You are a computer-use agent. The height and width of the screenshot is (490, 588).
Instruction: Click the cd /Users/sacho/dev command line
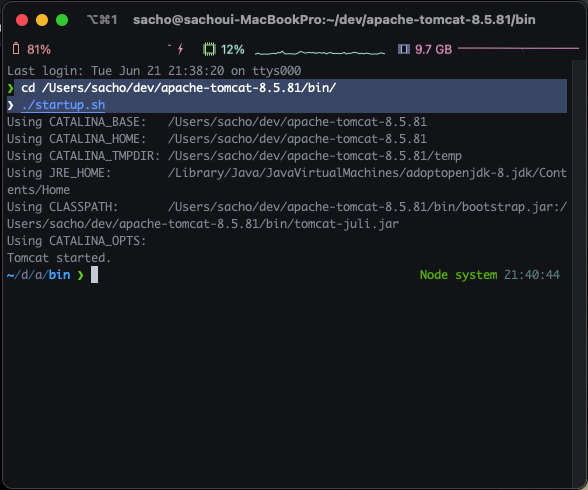178,88
